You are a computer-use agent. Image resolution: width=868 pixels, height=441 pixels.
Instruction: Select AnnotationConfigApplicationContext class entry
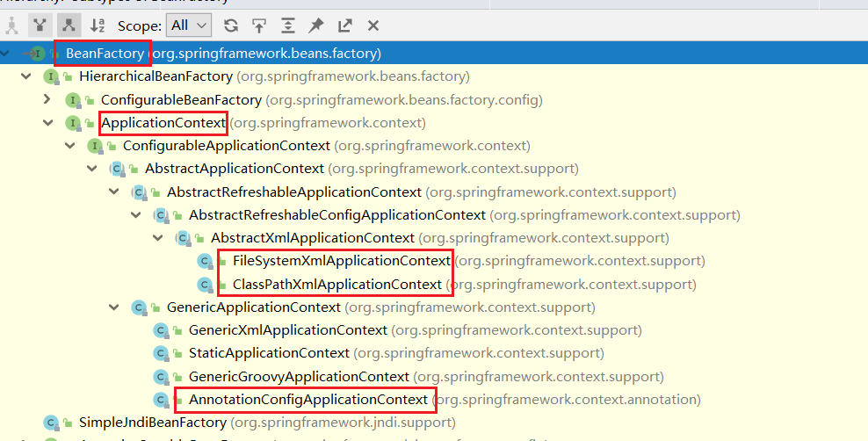(307, 400)
